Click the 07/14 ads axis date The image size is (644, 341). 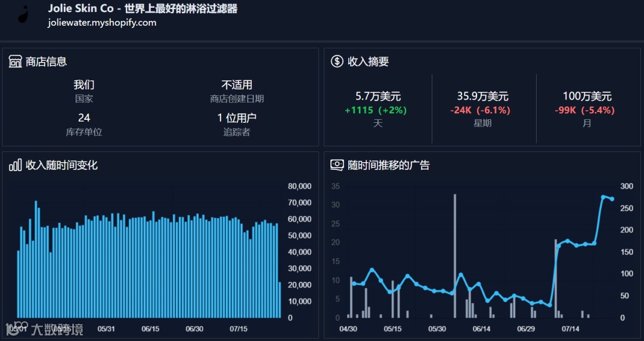pyautogui.click(x=570, y=329)
